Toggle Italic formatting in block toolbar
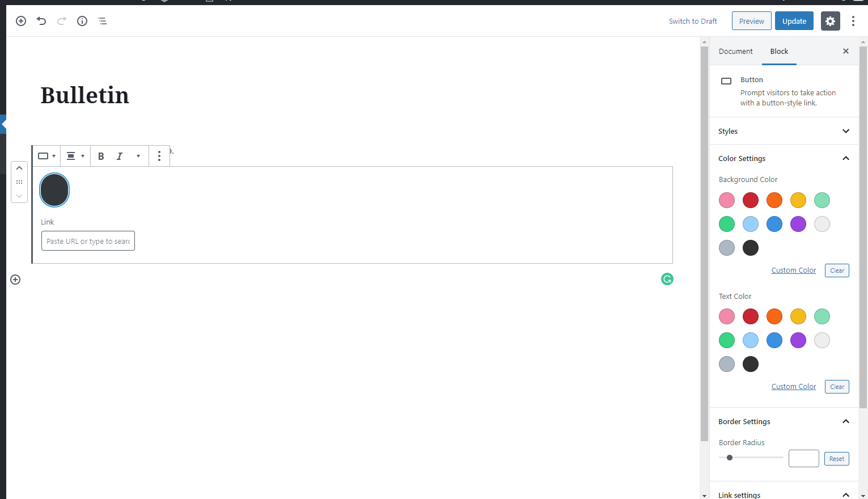 (120, 156)
